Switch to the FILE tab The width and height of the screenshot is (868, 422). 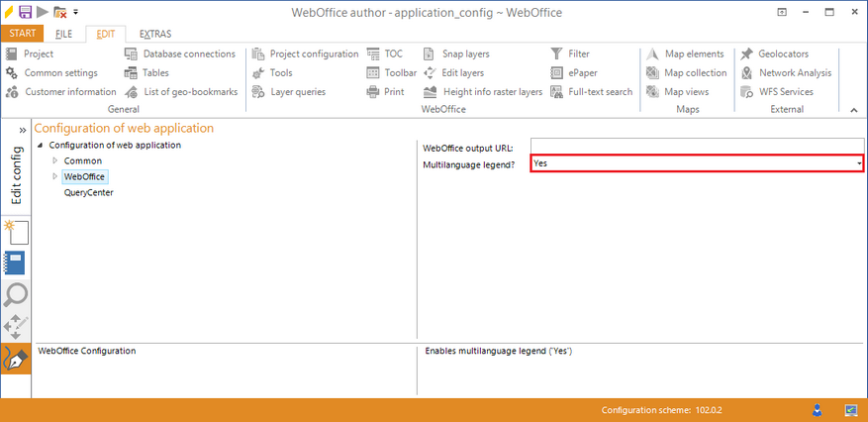pyautogui.click(x=63, y=34)
